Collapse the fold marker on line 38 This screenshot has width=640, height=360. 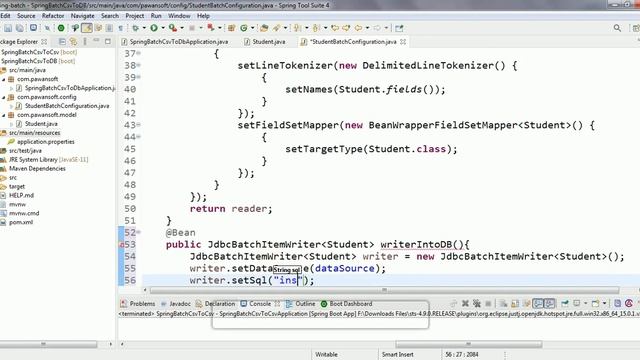click(x=139, y=65)
